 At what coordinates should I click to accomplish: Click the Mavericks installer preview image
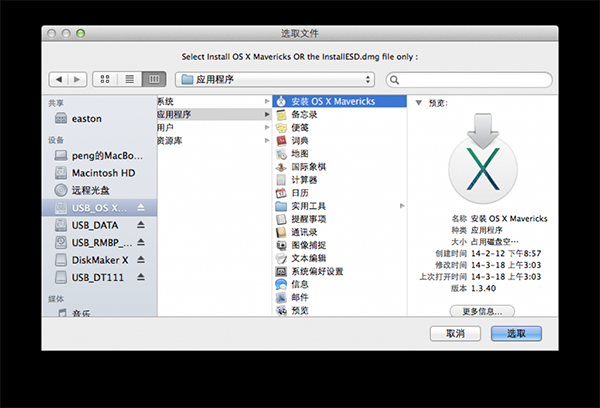pos(483,158)
